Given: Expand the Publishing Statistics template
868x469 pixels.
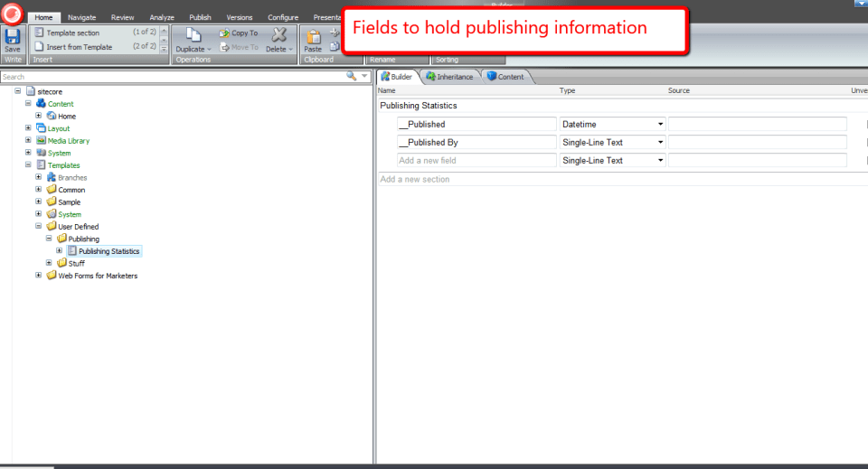Looking at the screenshot, I should [60, 250].
